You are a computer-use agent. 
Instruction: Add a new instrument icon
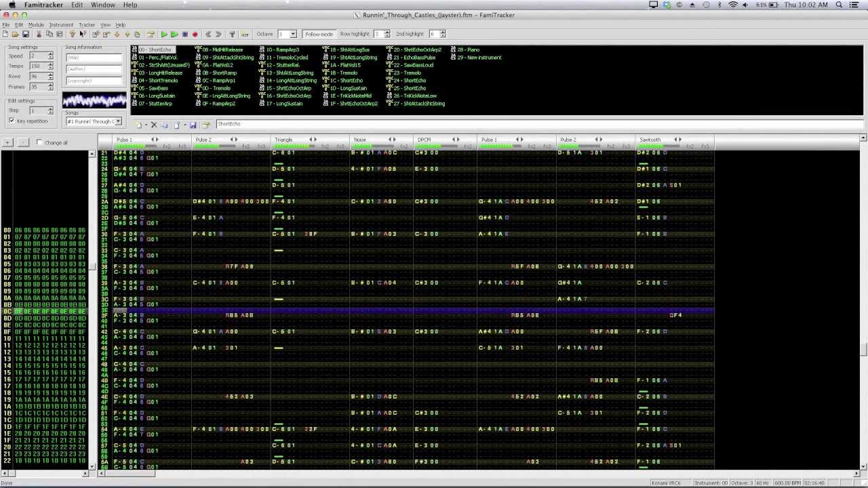pyautogui.click(x=139, y=125)
